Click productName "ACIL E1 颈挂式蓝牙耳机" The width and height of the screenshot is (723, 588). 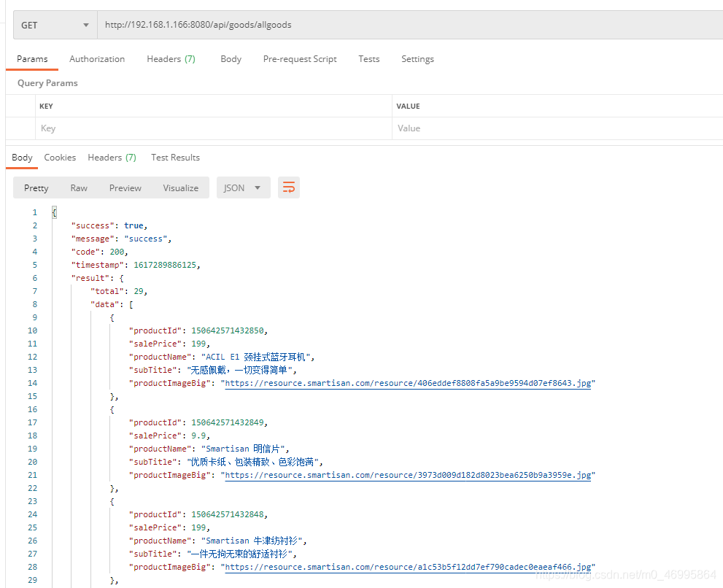click(x=255, y=357)
